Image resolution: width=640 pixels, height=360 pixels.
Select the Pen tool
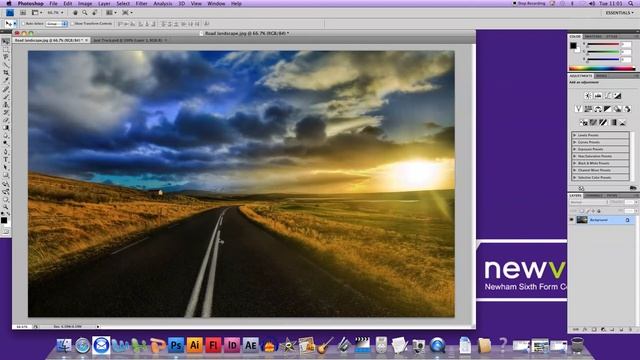tap(6, 151)
